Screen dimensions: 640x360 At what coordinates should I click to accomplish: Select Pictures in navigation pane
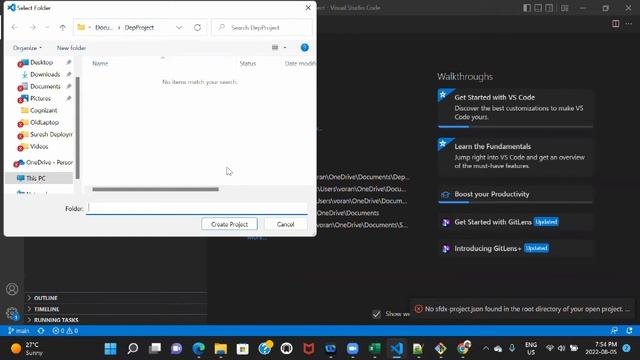40,98
